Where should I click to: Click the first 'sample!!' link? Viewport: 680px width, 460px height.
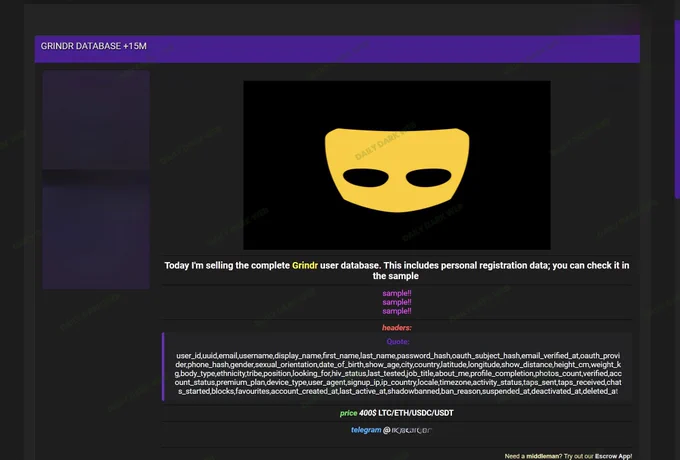click(x=397, y=293)
